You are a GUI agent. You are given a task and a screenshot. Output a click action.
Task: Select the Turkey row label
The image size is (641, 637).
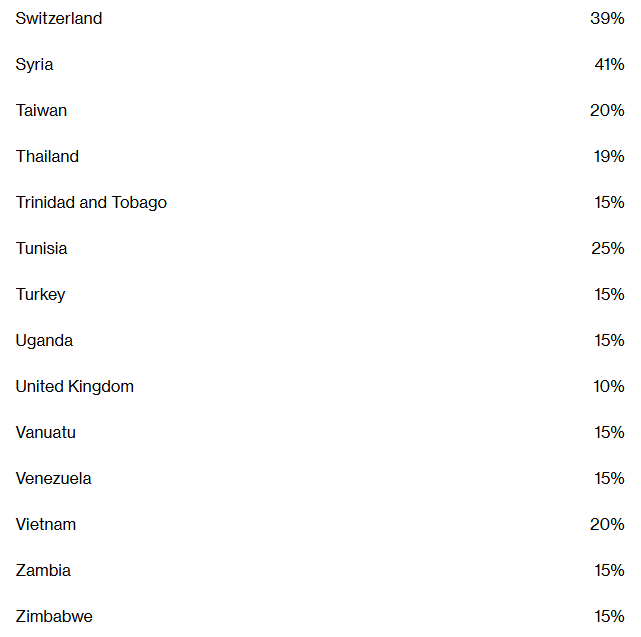[40, 295]
